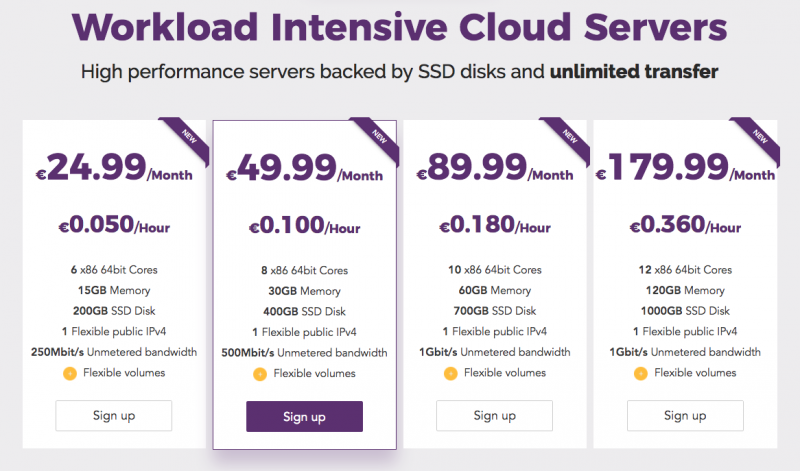The image size is (800, 471).
Task: Sign up for the highlighted €49.99/month plan
Action: (x=305, y=416)
